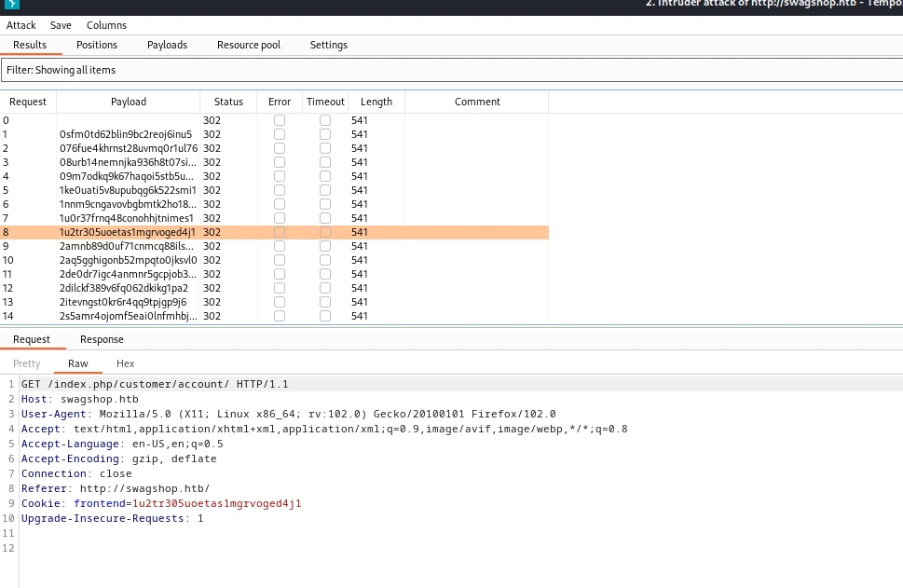Click the Filter: Showing all items bar

pos(451,70)
